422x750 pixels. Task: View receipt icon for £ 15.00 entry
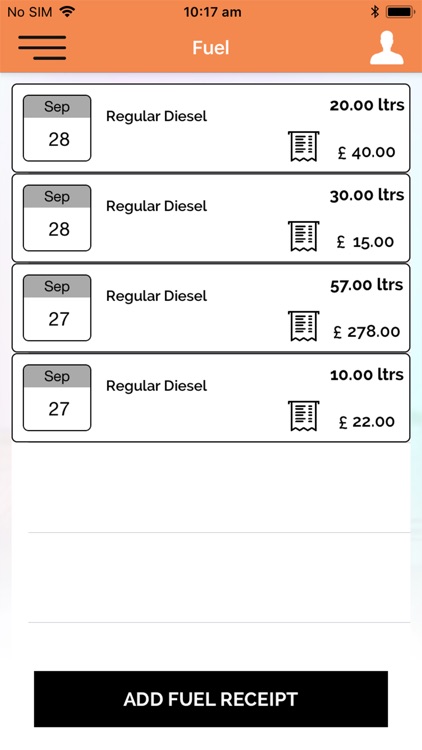pyautogui.click(x=303, y=236)
